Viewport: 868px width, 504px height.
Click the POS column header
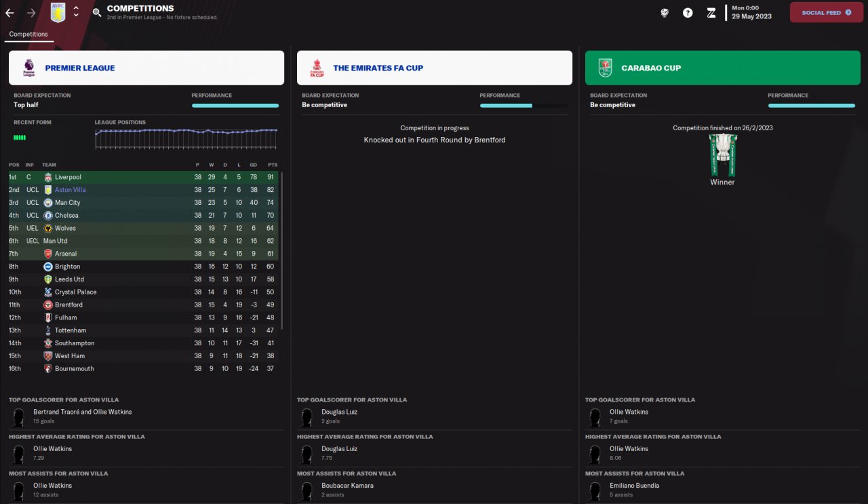point(14,165)
